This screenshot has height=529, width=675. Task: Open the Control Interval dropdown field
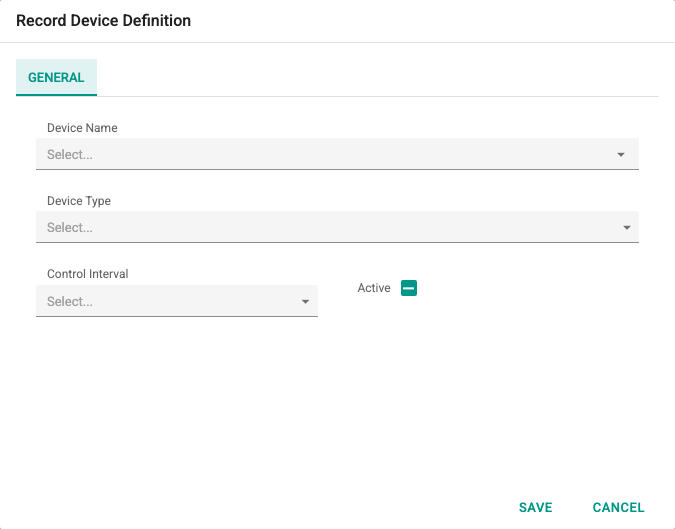[x=177, y=301]
